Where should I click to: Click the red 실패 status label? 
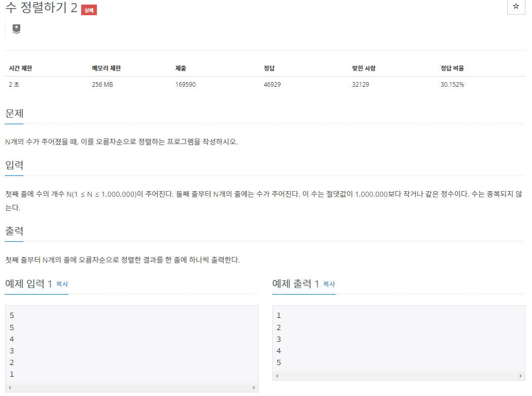point(89,10)
